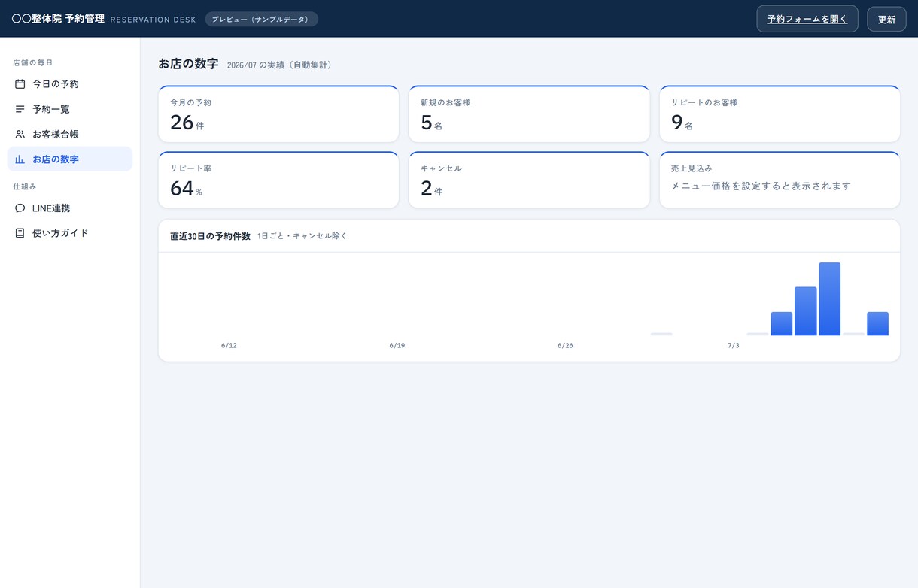Click the book icon beside 使い方ガイド
This screenshot has width=918, height=588.
tap(20, 233)
